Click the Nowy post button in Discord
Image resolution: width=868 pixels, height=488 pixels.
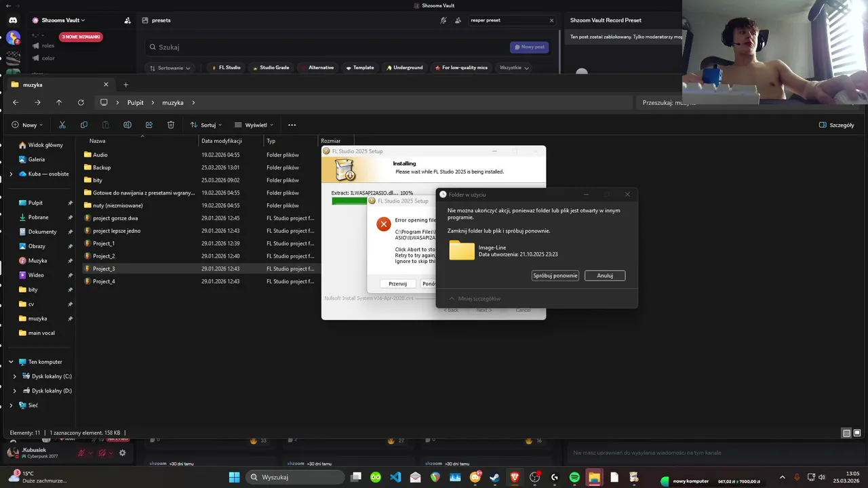pyautogui.click(x=529, y=47)
